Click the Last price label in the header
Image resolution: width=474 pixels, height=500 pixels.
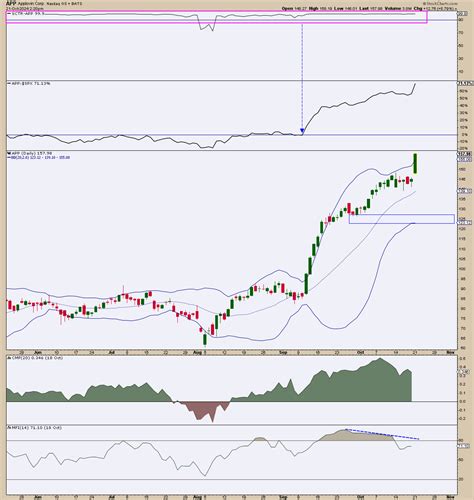pyautogui.click(x=364, y=8)
